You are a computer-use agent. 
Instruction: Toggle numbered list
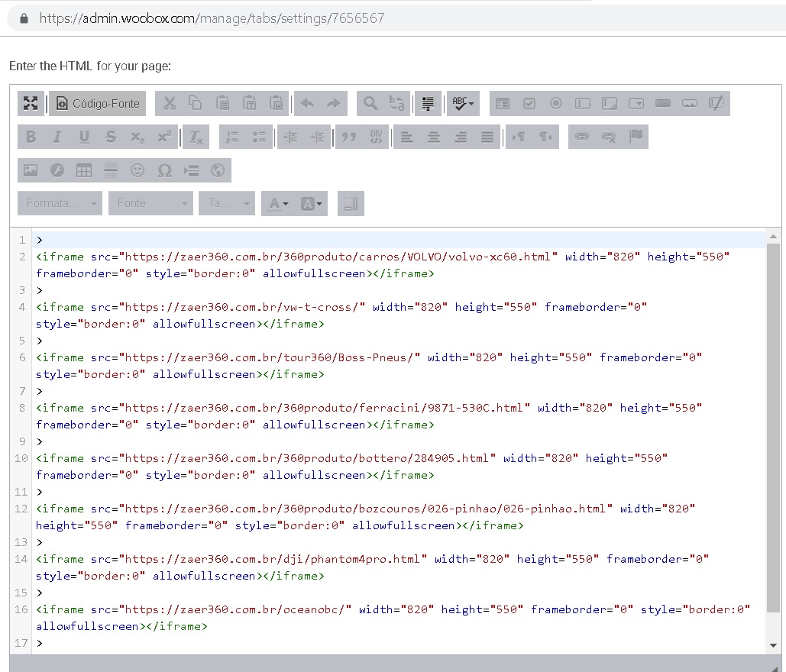pyautogui.click(x=232, y=137)
